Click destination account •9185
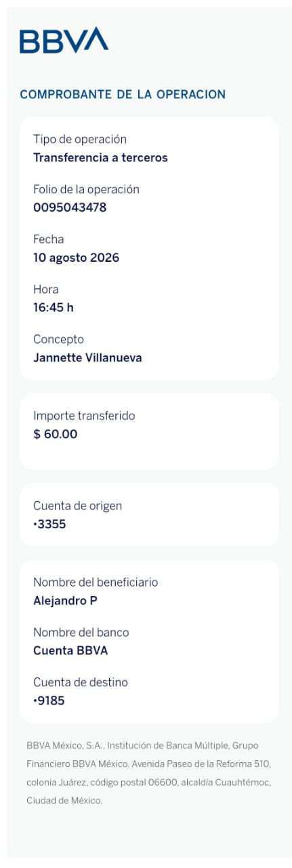This screenshot has height=868, width=292. (49, 701)
